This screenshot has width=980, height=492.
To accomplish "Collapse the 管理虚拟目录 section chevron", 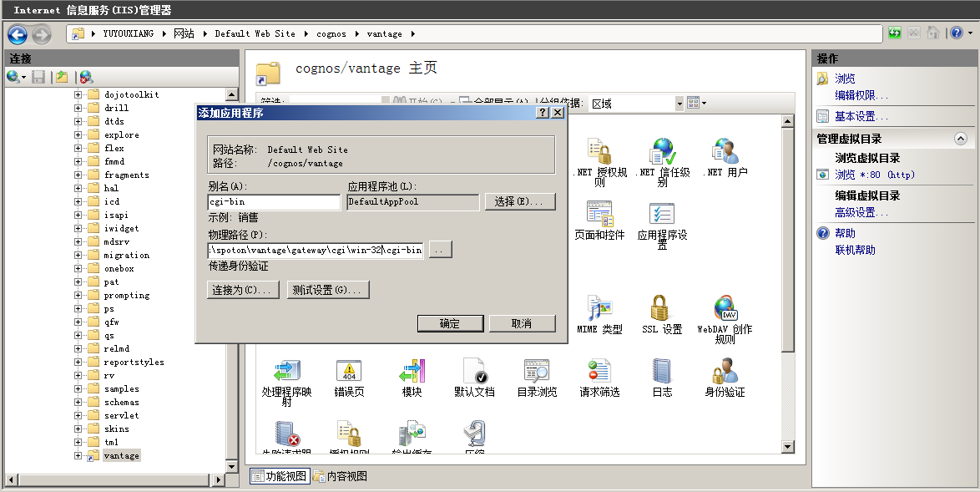I will (961, 139).
